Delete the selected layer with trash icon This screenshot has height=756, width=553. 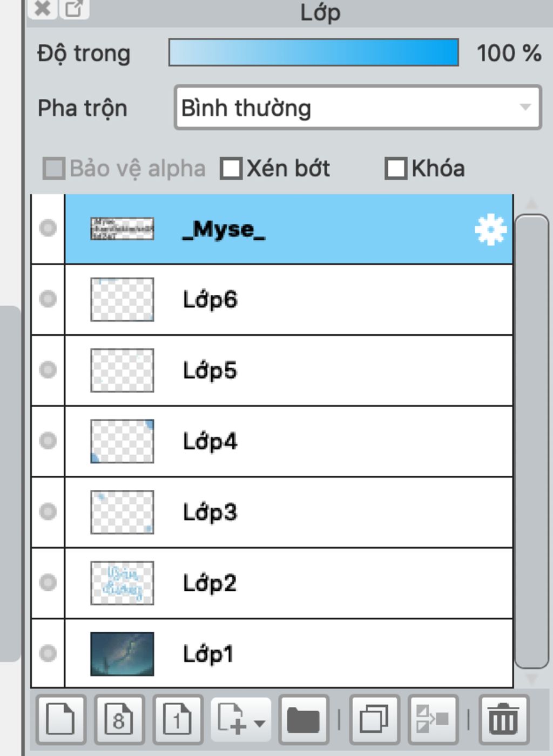pyautogui.click(x=504, y=720)
